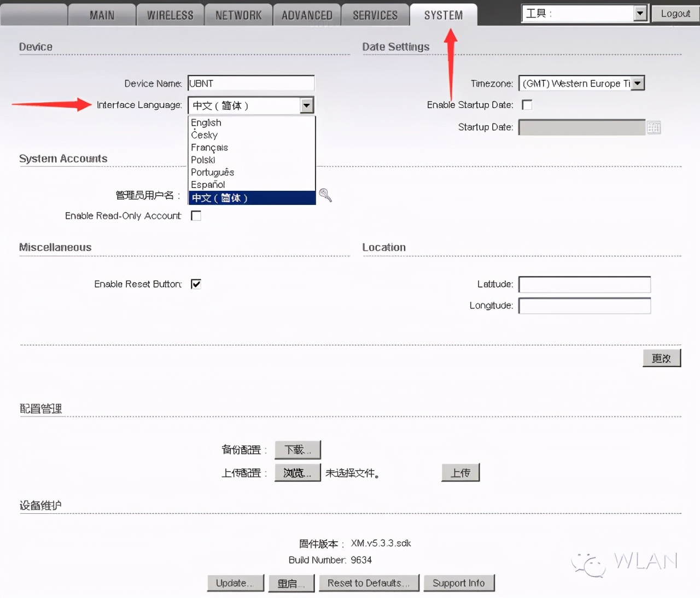The width and height of the screenshot is (700, 598).
Task: Click the SYSTEM tab
Action: [444, 15]
